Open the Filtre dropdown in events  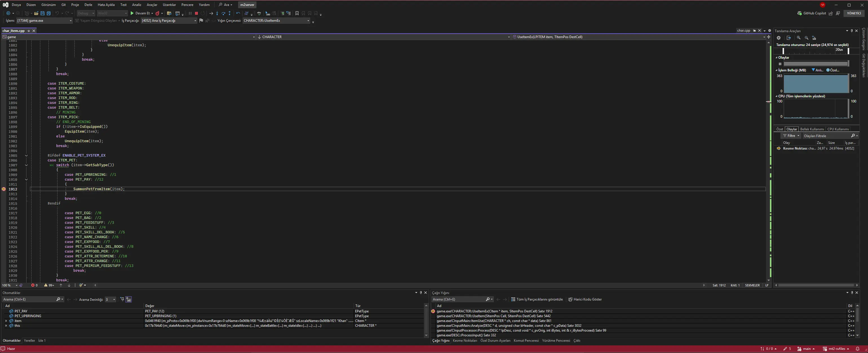tap(791, 136)
